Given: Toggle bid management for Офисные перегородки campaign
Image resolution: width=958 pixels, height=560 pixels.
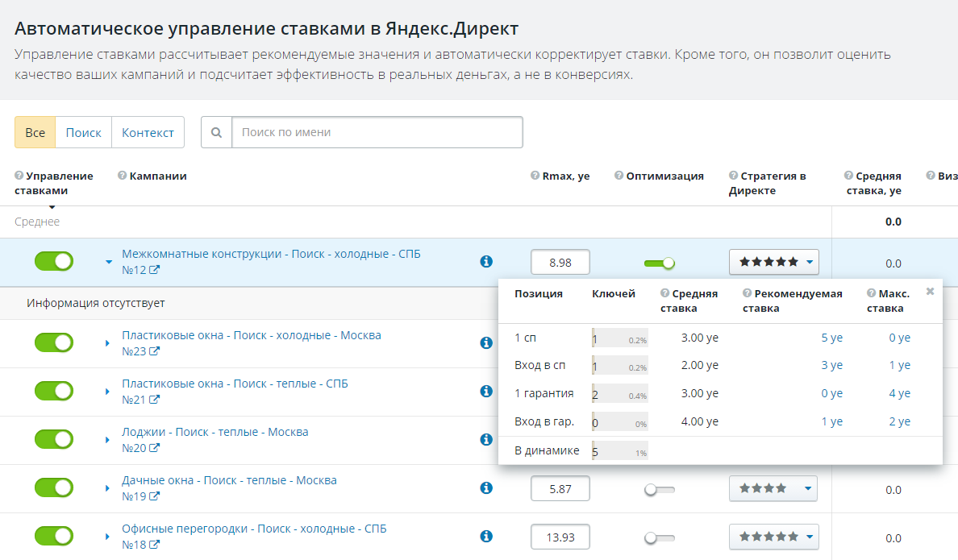Looking at the screenshot, I should (x=54, y=536).
